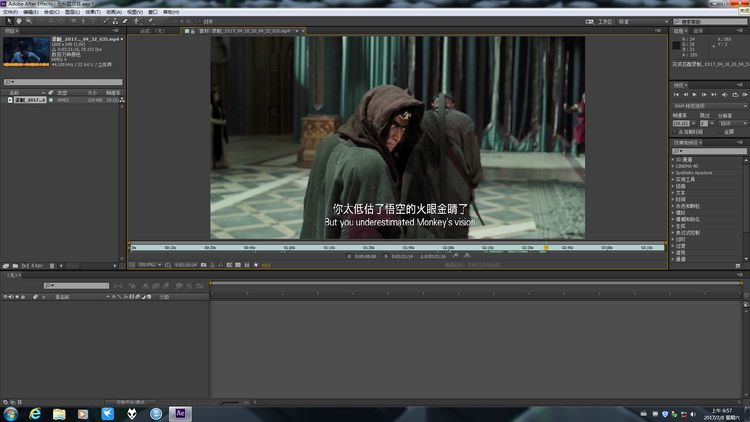The height and width of the screenshot is (422, 750).
Task: Click the Search Help field at top right
Action: [x=710, y=22]
